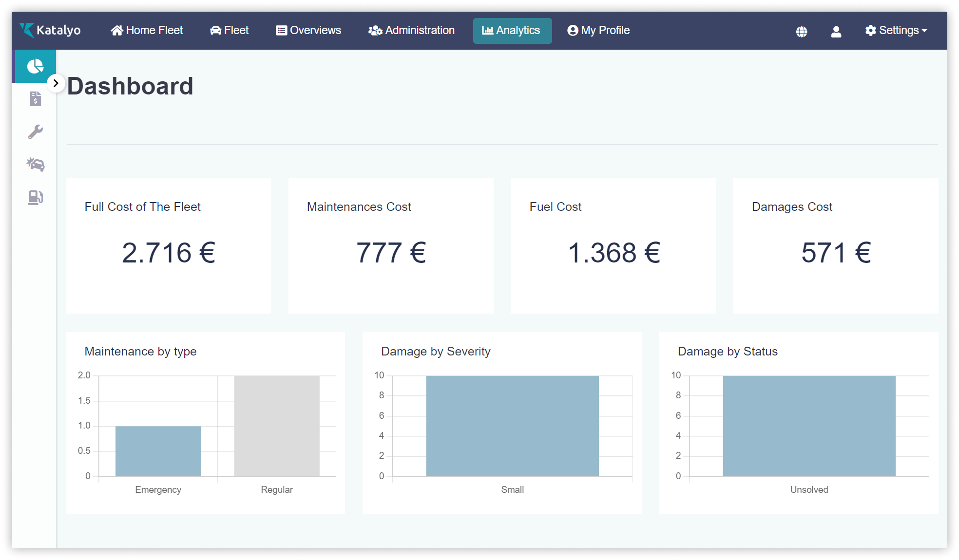Open the Fleet menu item
Image resolution: width=959 pixels, height=560 pixels.
coord(229,30)
